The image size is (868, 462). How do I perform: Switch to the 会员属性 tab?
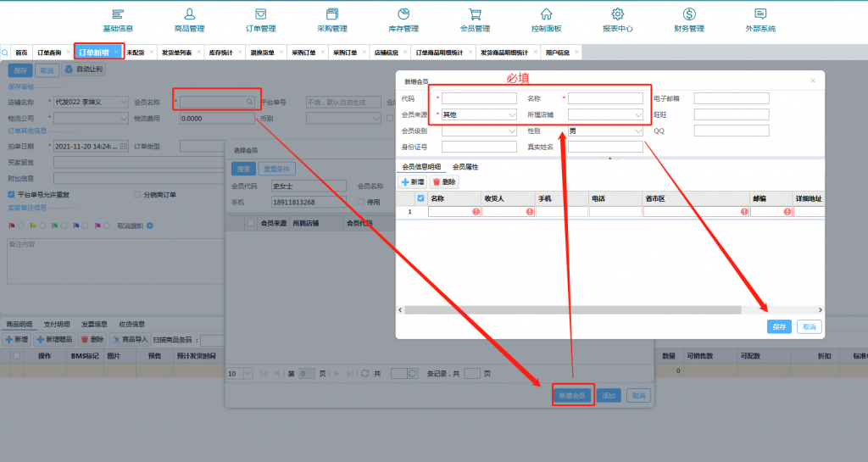tap(465, 167)
